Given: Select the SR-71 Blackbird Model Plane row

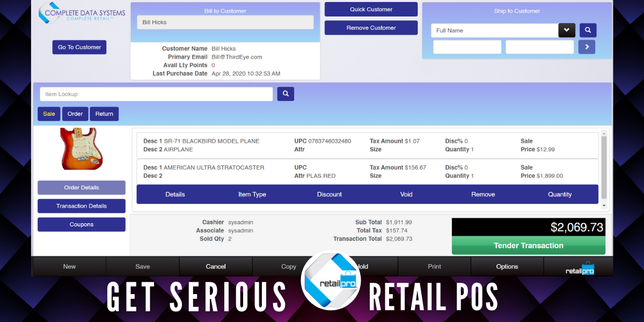Looking at the screenshot, I should 368,145.
